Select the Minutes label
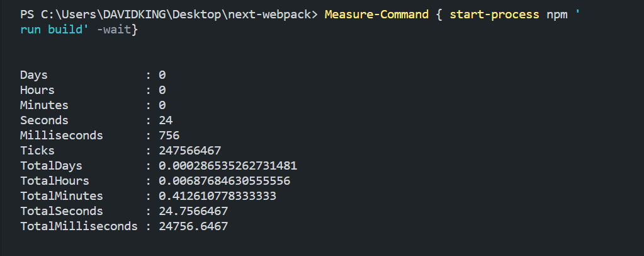The height and width of the screenshot is (256, 644). [x=44, y=105]
